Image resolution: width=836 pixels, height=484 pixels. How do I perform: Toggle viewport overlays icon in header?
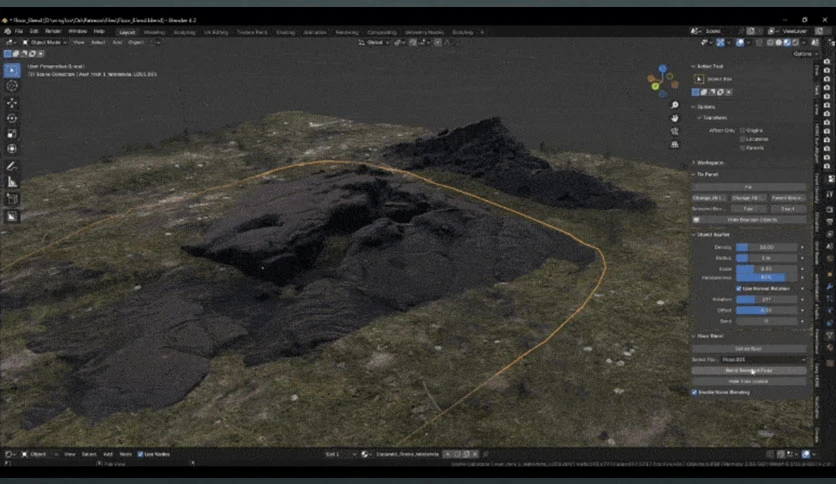click(740, 43)
